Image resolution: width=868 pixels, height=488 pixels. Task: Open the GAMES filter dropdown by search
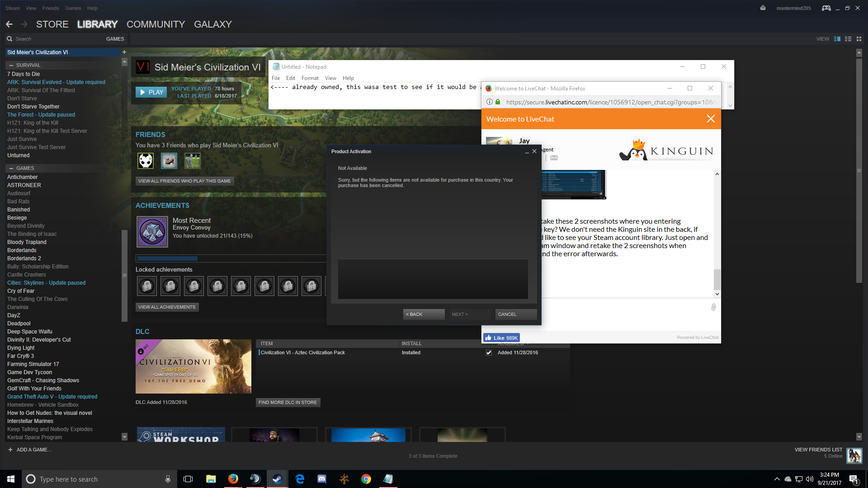tap(115, 39)
